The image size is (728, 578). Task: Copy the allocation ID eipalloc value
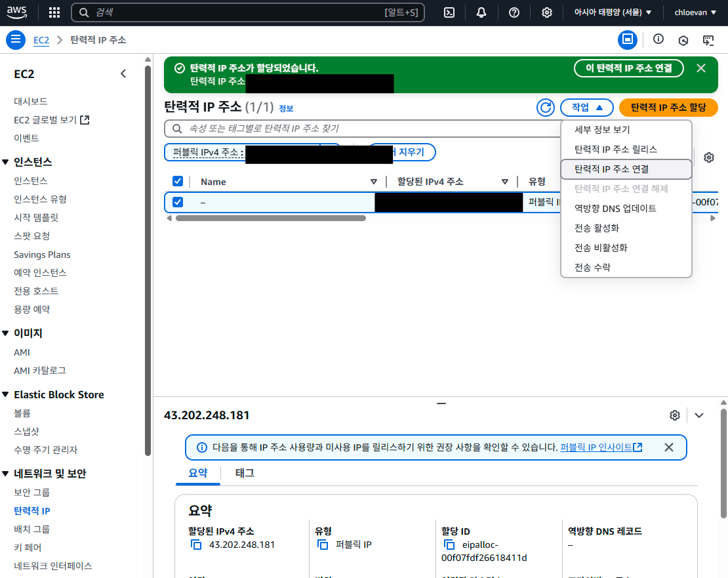tap(449, 545)
